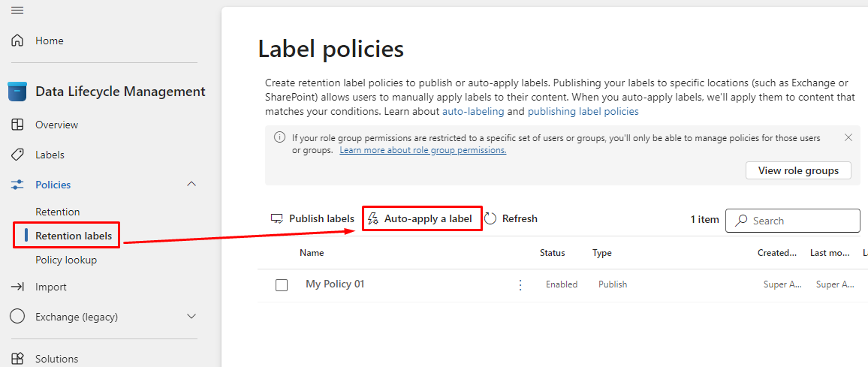This screenshot has height=367, width=868.
Task: Click Publish labels in the toolbar
Action: (312, 218)
